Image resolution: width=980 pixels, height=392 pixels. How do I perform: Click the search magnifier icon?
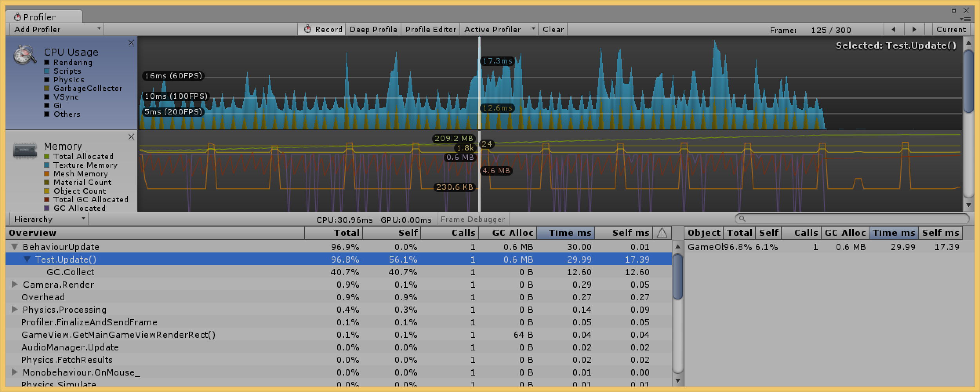coord(742,219)
